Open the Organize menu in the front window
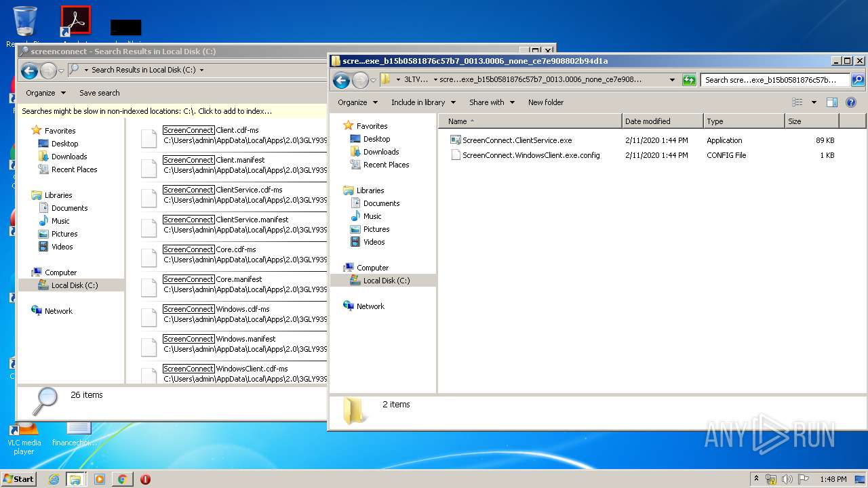The height and width of the screenshot is (488, 868). click(357, 102)
